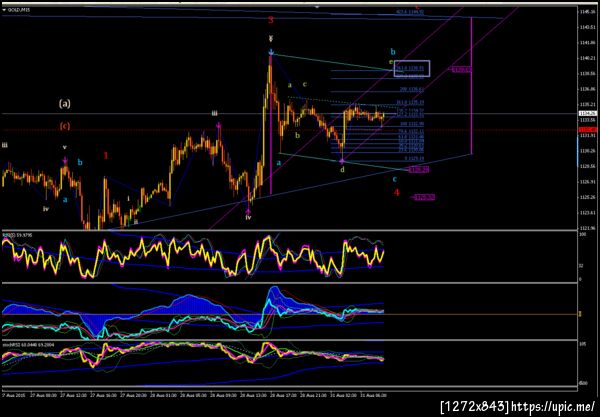This screenshot has width=600, height=417.
Task: Select the blue down arrow at the peak
Action: [x=271, y=52]
